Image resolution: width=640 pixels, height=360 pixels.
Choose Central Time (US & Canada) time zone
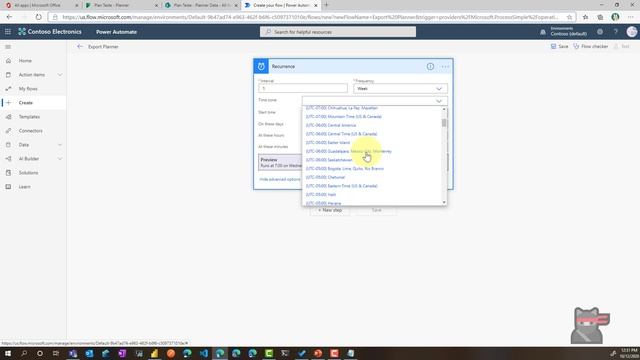[x=341, y=133]
